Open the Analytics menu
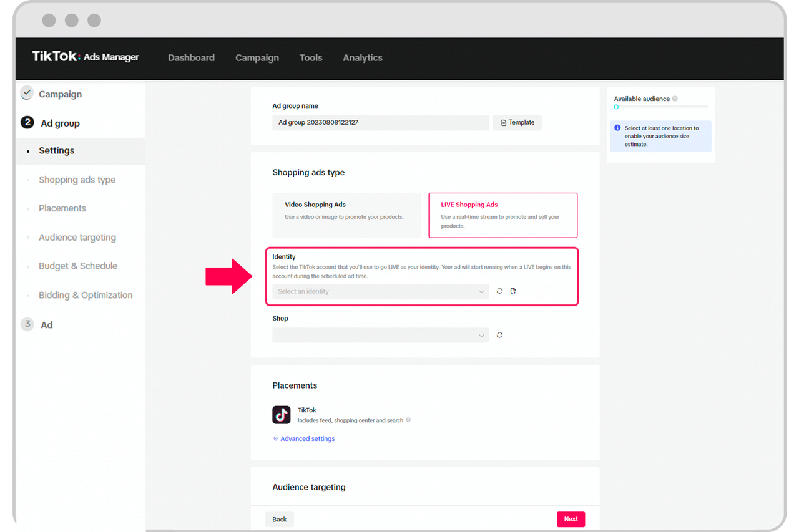 pos(362,57)
